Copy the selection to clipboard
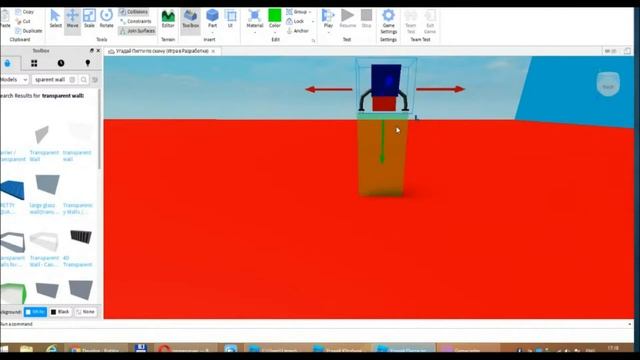Image resolution: width=640 pixels, height=360 pixels. point(24,12)
